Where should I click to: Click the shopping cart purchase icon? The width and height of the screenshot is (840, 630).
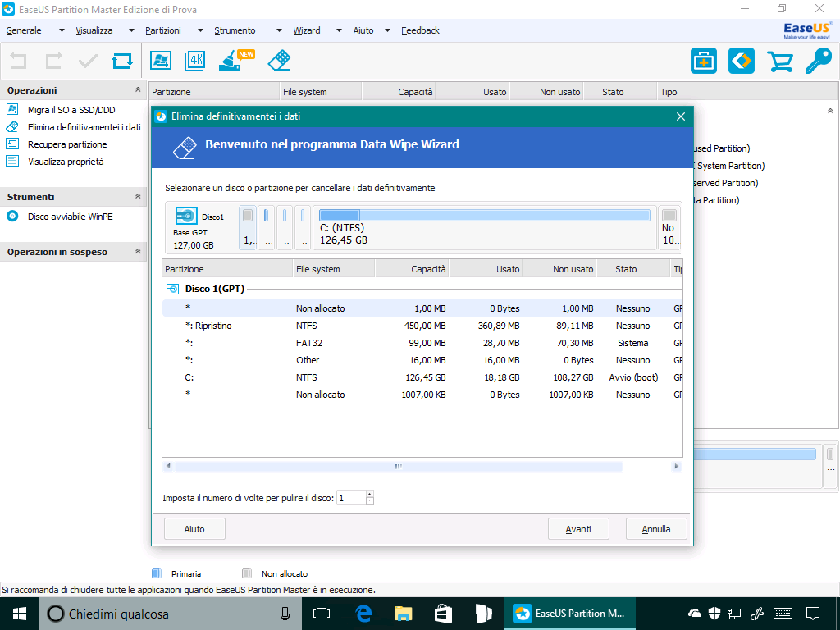click(x=780, y=61)
